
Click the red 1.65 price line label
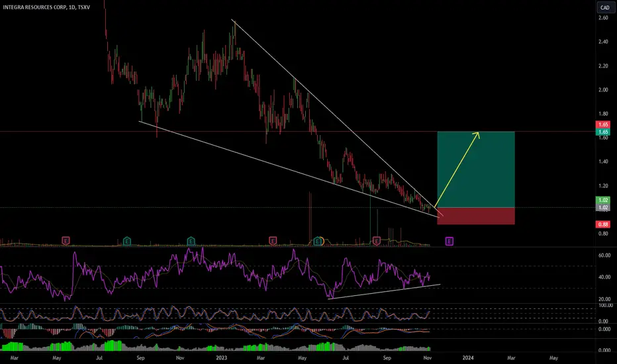point(603,124)
